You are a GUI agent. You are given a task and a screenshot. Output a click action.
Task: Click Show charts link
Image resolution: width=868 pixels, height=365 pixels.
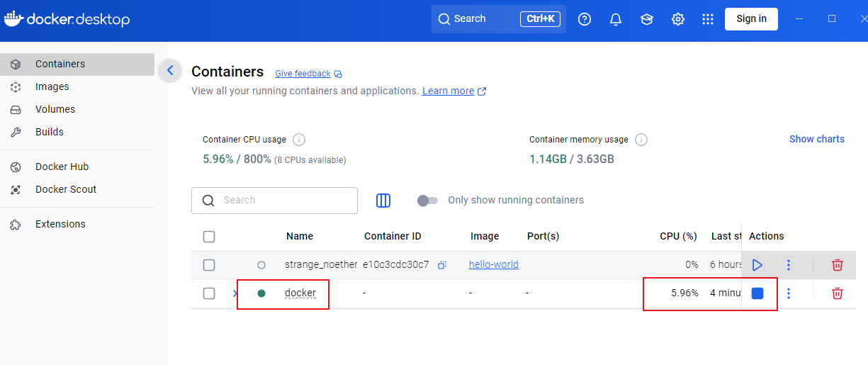[817, 139]
